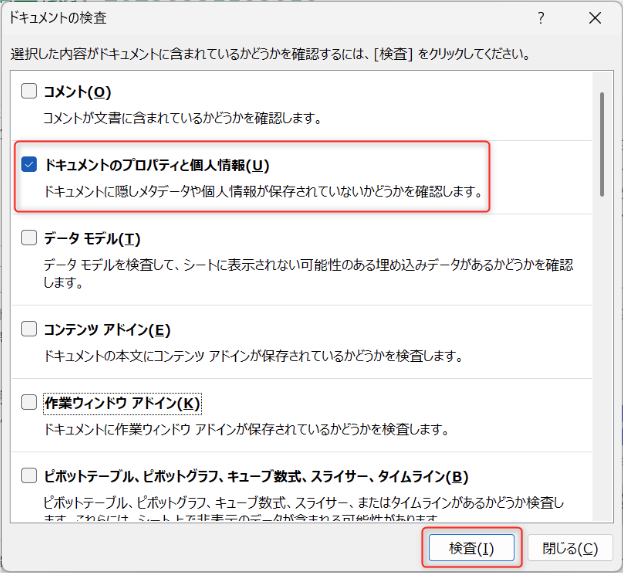Click the コメント(O) label text
The height and width of the screenshot is (573, 623).
pyautogui.click(x=77, y=92)
